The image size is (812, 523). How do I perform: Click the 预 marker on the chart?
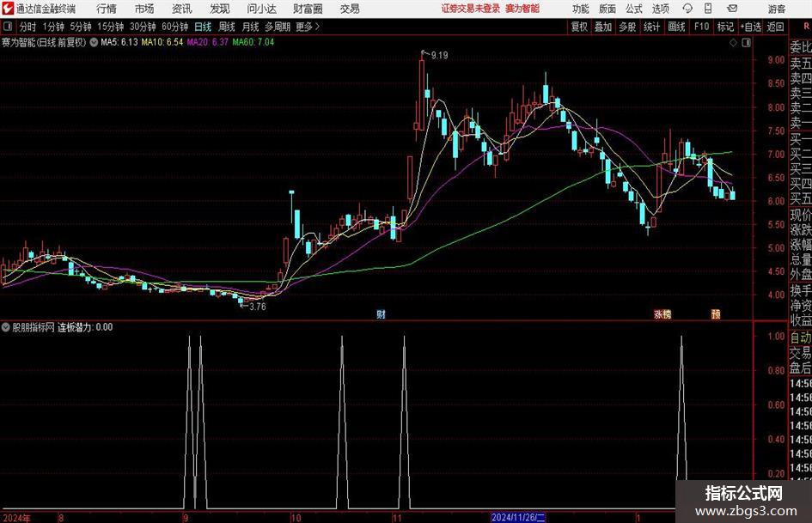coord(716,313)
